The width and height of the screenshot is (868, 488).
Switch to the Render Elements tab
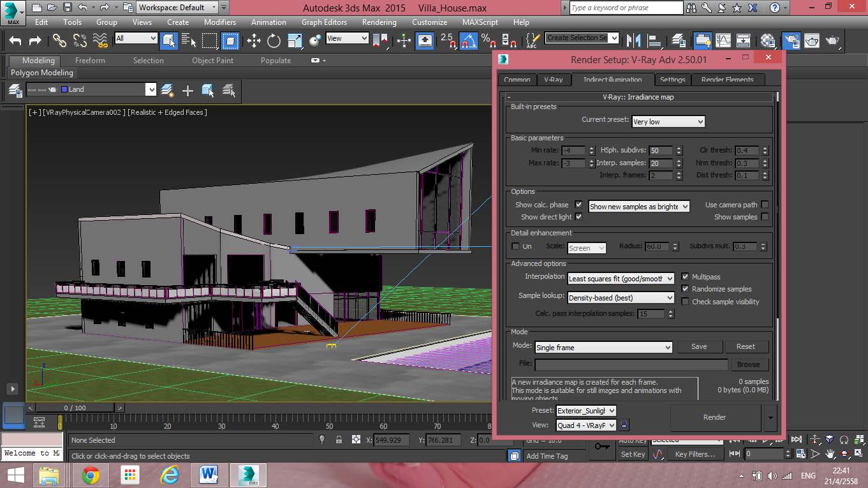click(x=727, y=80)
